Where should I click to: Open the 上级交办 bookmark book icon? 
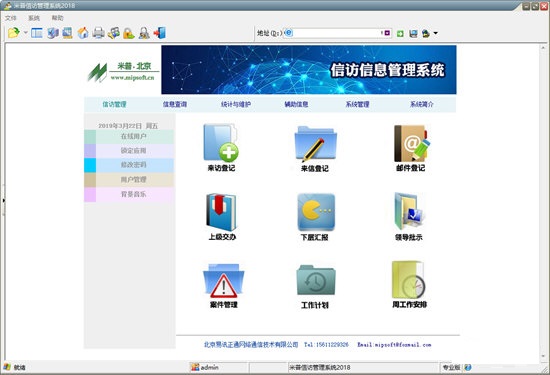(221, 212)
